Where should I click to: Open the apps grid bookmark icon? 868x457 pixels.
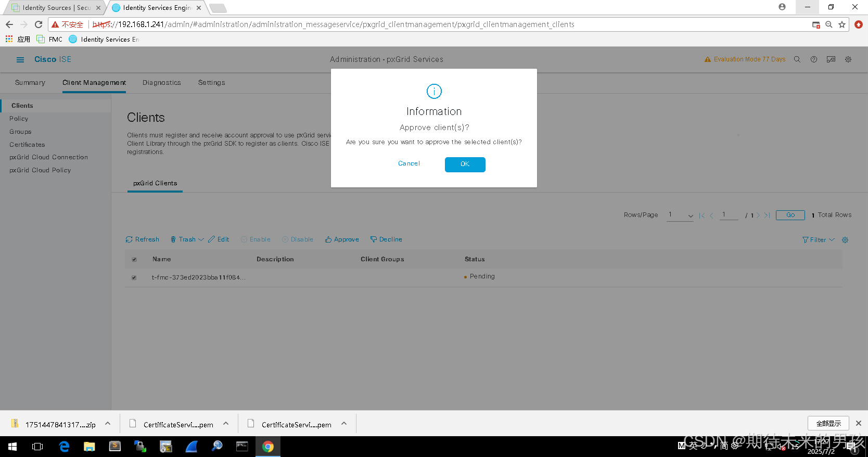(x=9, y=39)
